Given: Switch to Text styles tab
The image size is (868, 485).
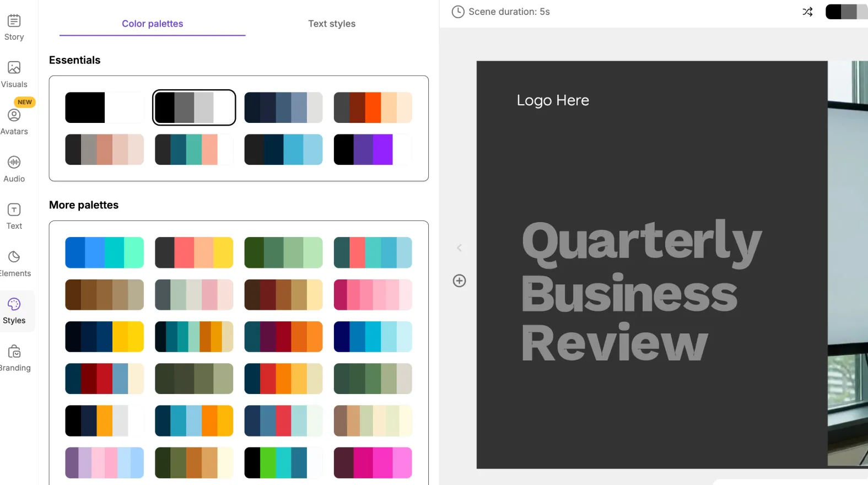Looking at the screenshot, I should (332, 24).
